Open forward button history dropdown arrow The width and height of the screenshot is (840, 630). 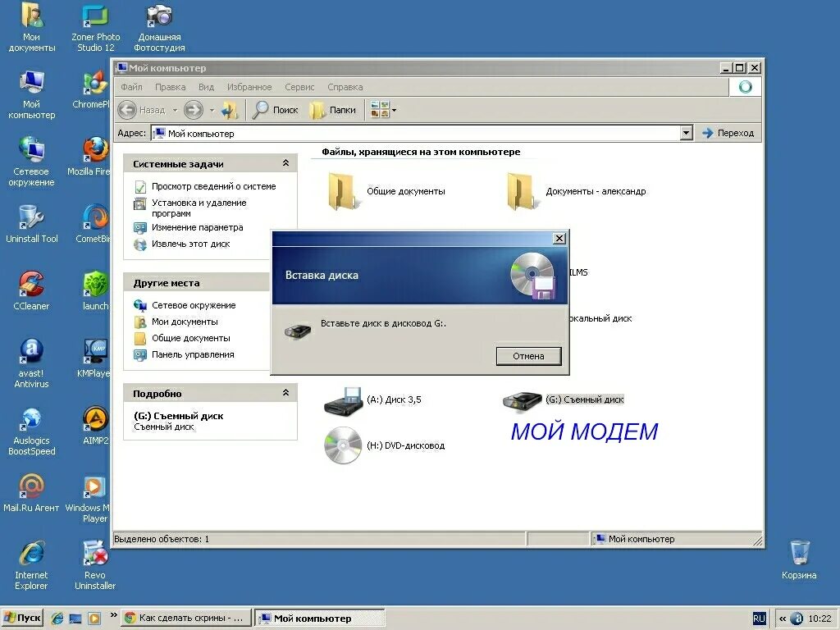(x=212, y=111)
